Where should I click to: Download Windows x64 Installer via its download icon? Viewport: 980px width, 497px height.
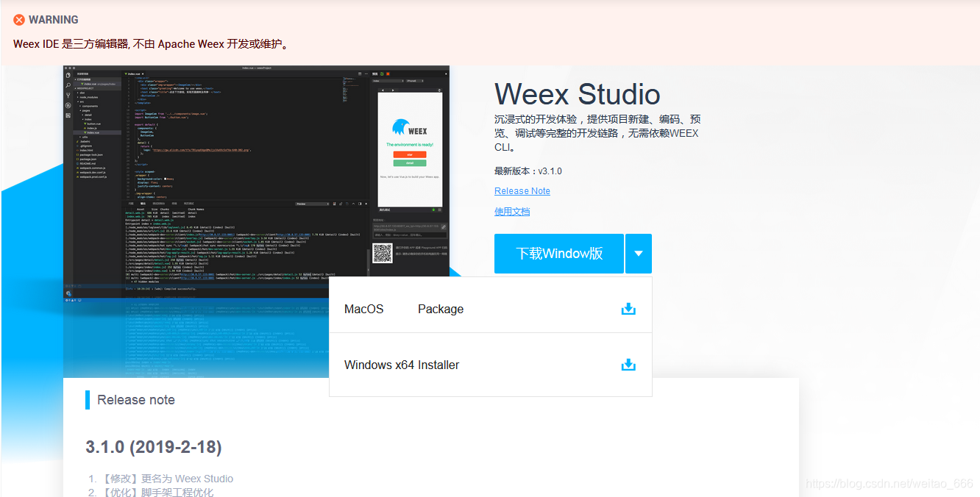(628, 365)
